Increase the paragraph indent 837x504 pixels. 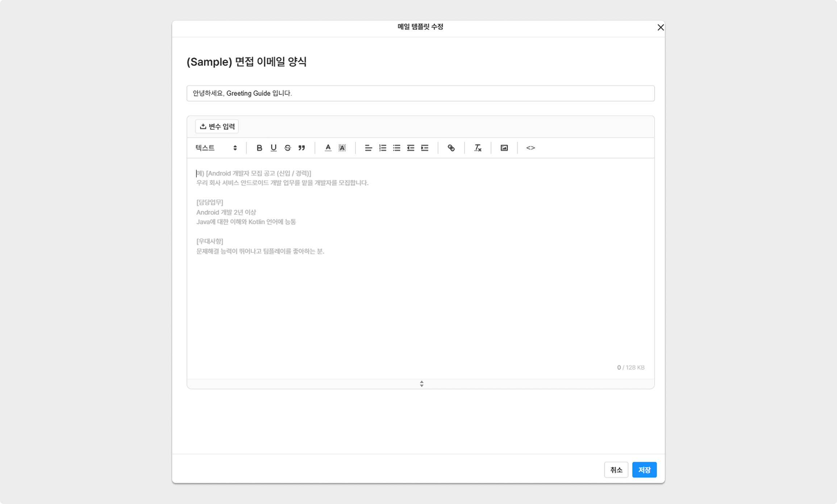coord(425,148)
